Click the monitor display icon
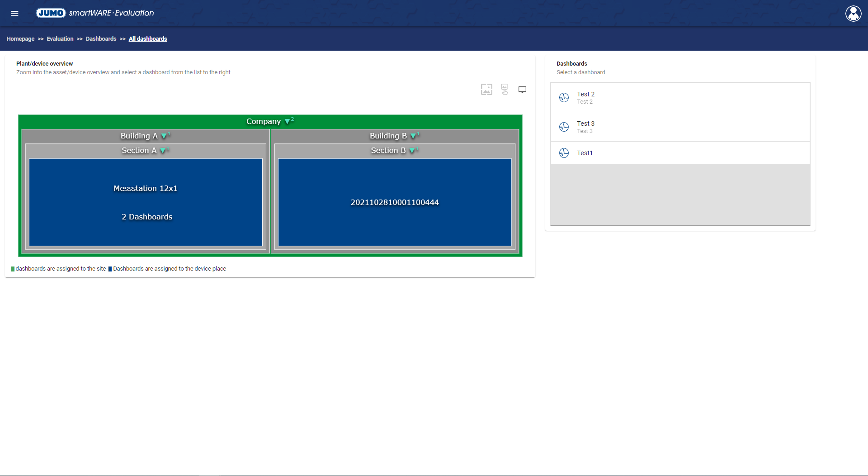Viewport: 868px width, 476px height. click(x=522, y=90)
